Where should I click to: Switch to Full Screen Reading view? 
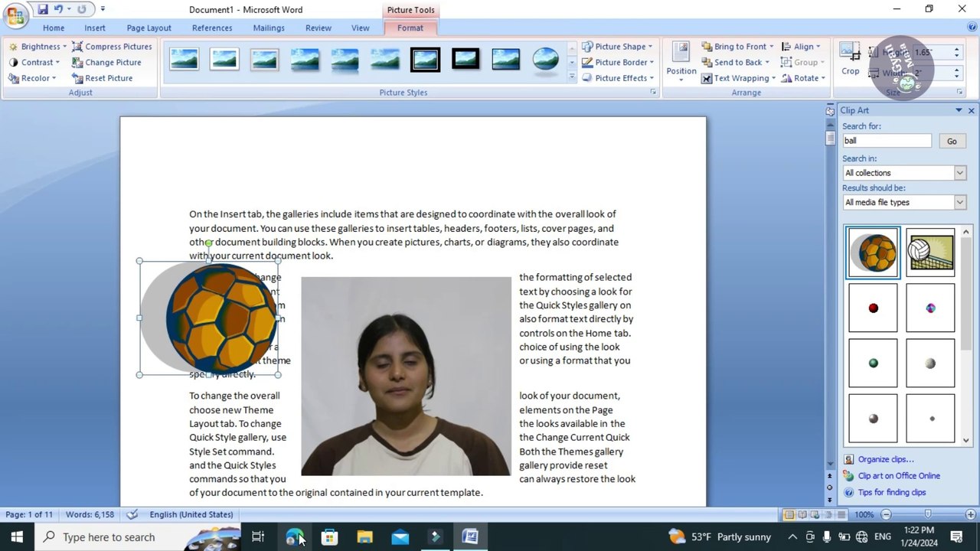802,514
